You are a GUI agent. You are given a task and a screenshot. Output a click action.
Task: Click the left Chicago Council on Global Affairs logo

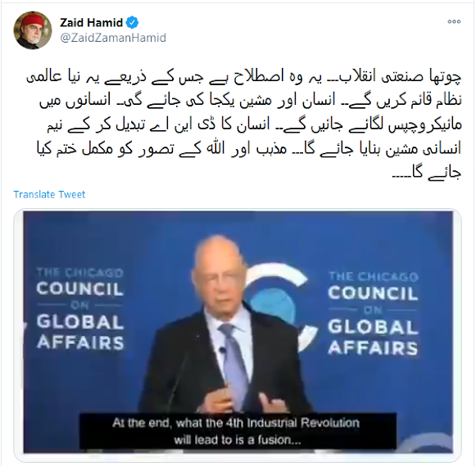click(x=80, y=309)
